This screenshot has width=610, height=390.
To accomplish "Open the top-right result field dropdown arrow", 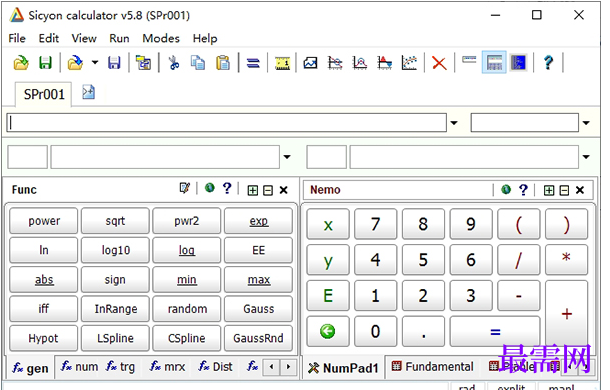I will click(x=586, y=123).
